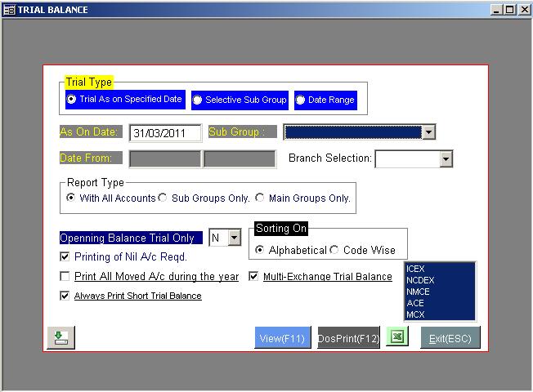Image resolution: width=533 pixels, height=392 pixels.
Task: Click the As On Date field
Action: [x=165, y=133]
